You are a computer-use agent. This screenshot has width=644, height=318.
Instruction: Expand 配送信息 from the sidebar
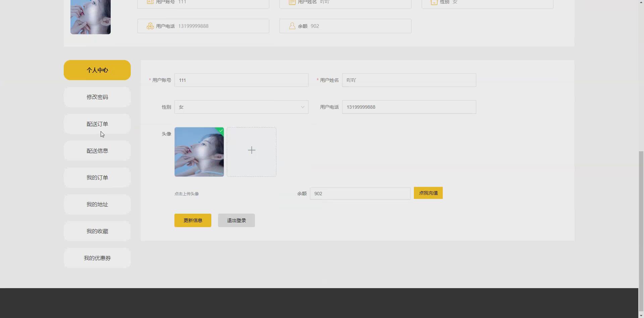97,151
